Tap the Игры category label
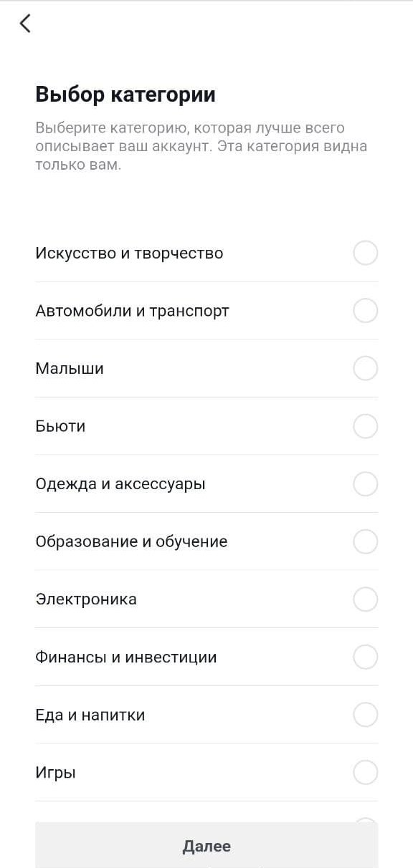The image size is (413, 868). pos(55,773)
